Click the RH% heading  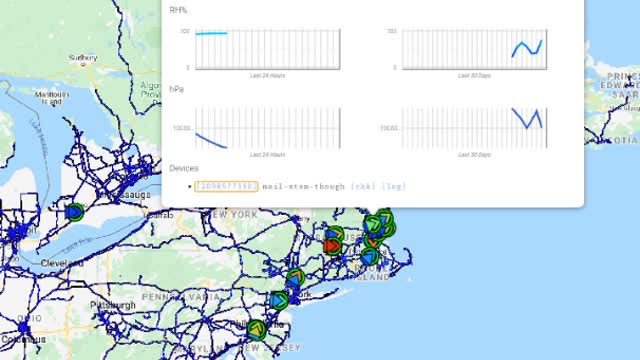pos(178,10)
